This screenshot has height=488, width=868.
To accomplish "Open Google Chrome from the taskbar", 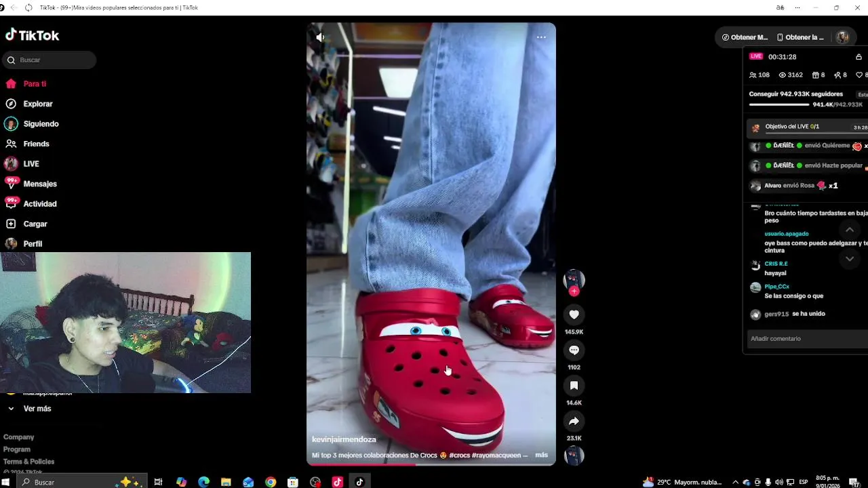I will tap(271, 482).
